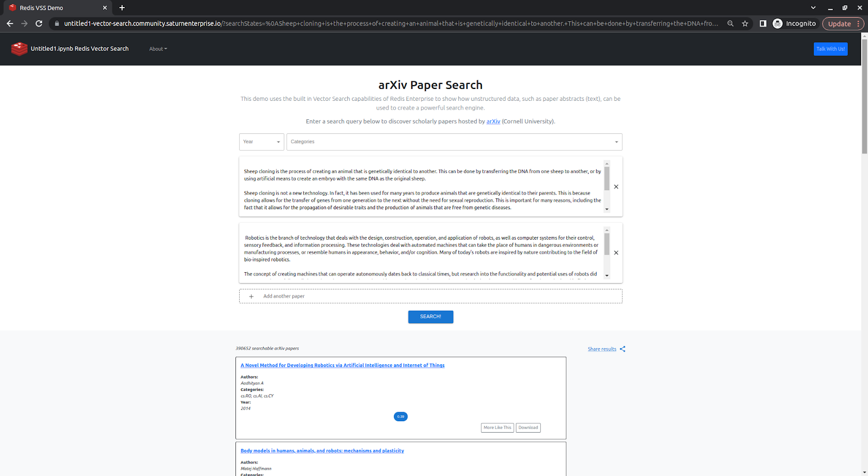
Task: Close the Redis VSS Demo tab
Action: (x=105, y=8)
